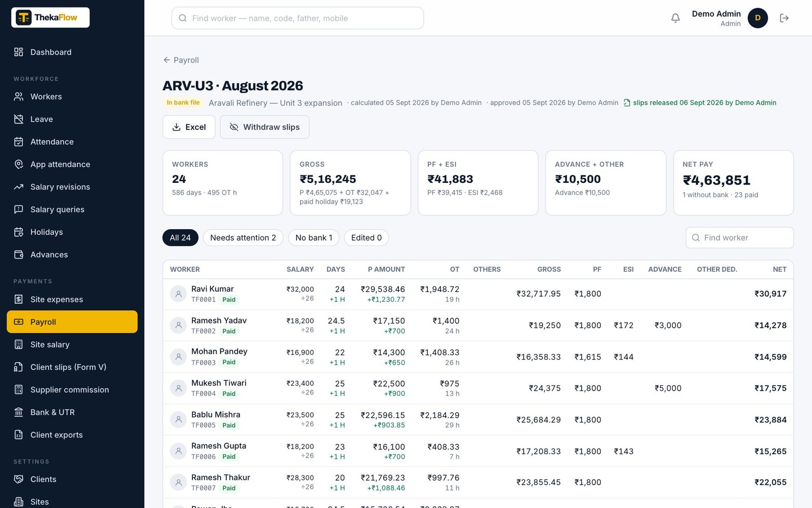Open Ramesh Yadav worker row name
Image resolution: width=812 pixels, height=508 pixels.
pos(219,321)
